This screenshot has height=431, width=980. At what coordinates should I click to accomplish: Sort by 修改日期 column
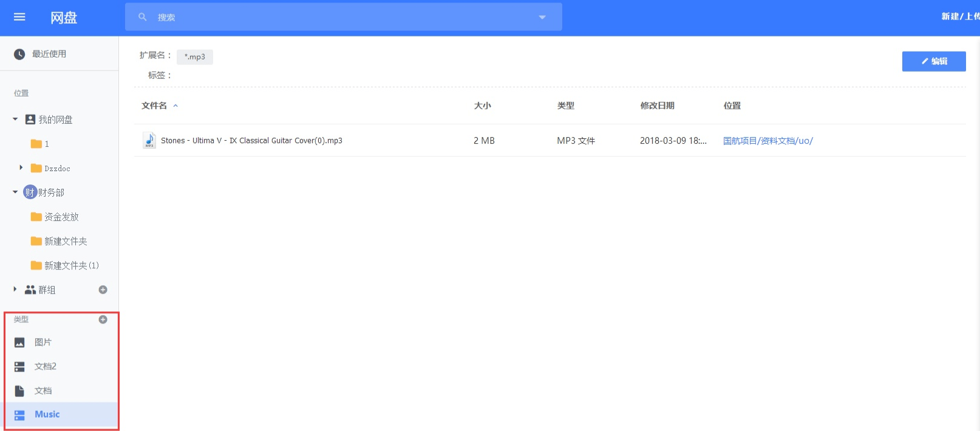[657, 106]
